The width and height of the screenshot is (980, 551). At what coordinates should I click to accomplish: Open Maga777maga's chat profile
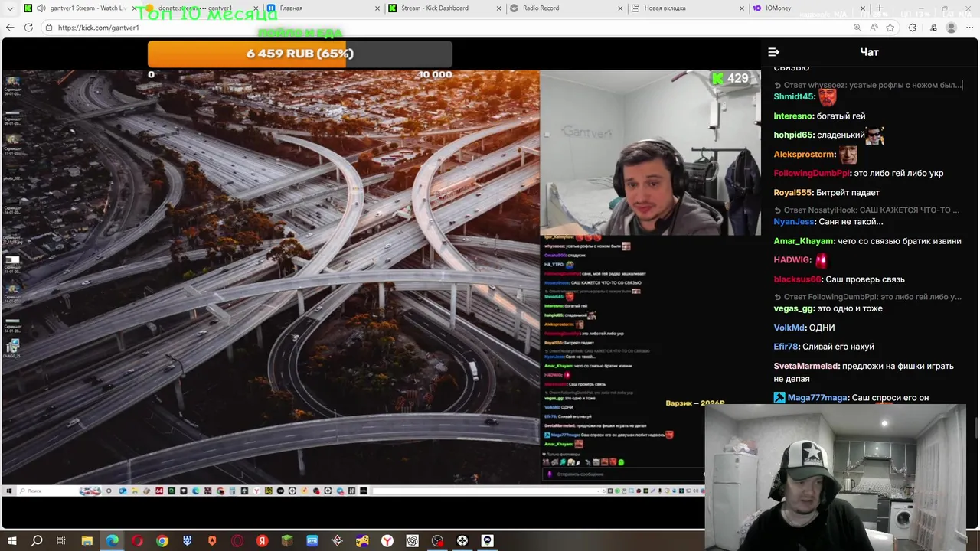tap(817, 398)
